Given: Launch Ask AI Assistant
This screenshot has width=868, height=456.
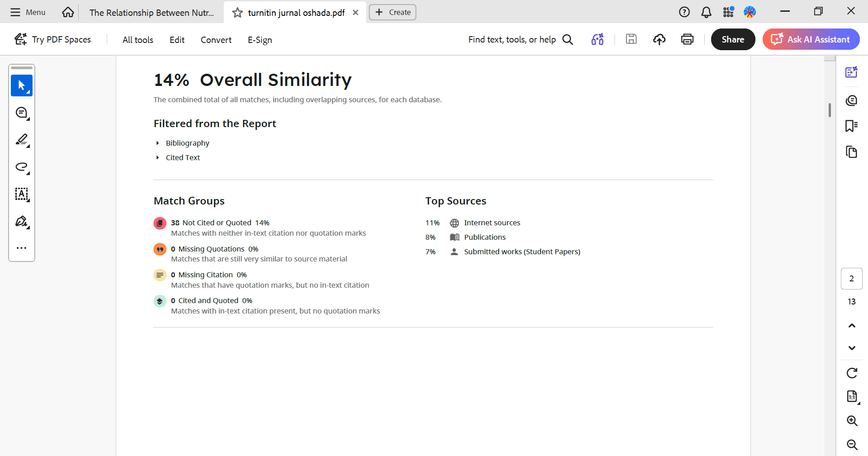Looking at the screenshot, I should [x=811, y=39].
